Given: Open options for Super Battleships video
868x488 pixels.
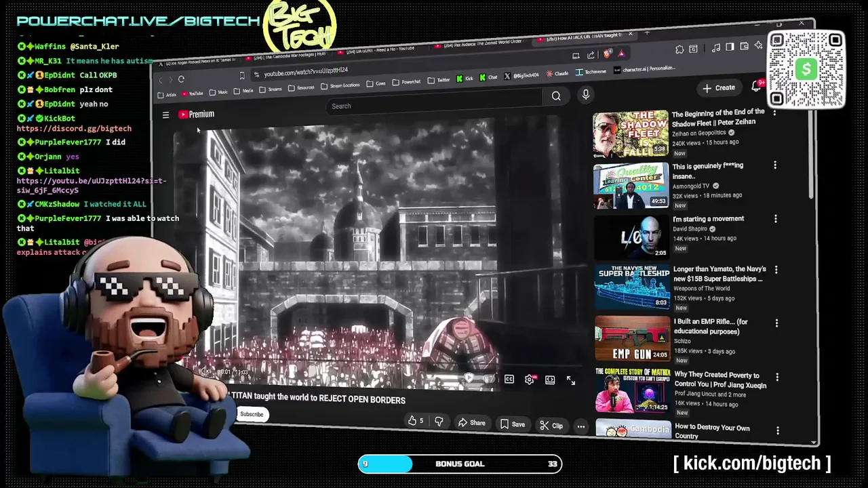Looking at the screenshot, I should [x=776, y=270].
